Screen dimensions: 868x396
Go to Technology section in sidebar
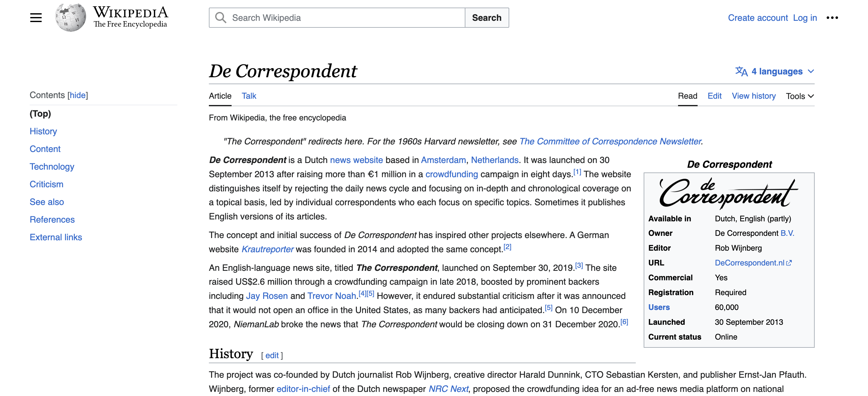tap(52, 167)
